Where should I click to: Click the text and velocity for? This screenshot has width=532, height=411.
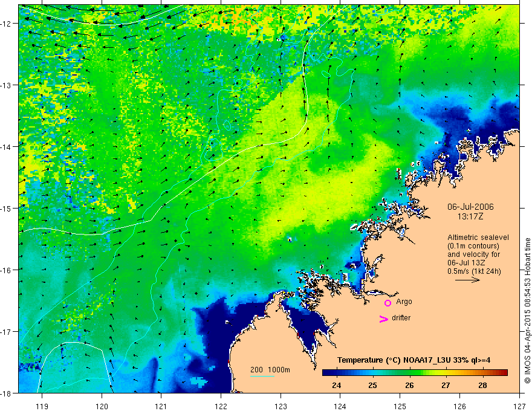[x=473, y=254]
